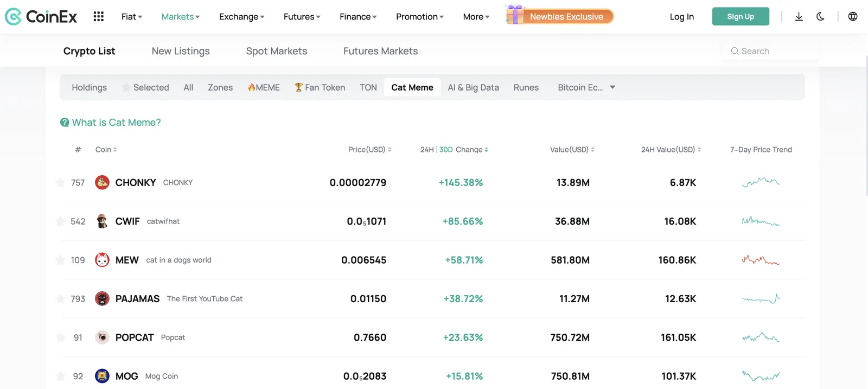Click CHONKY price 0.00002779
The width and height of the screenshot is (868, 389).
tap(358, 183)
